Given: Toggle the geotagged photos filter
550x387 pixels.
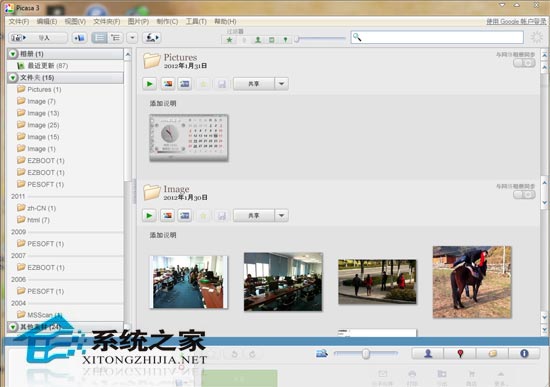Looking at the screenshot, I should 285,40.
